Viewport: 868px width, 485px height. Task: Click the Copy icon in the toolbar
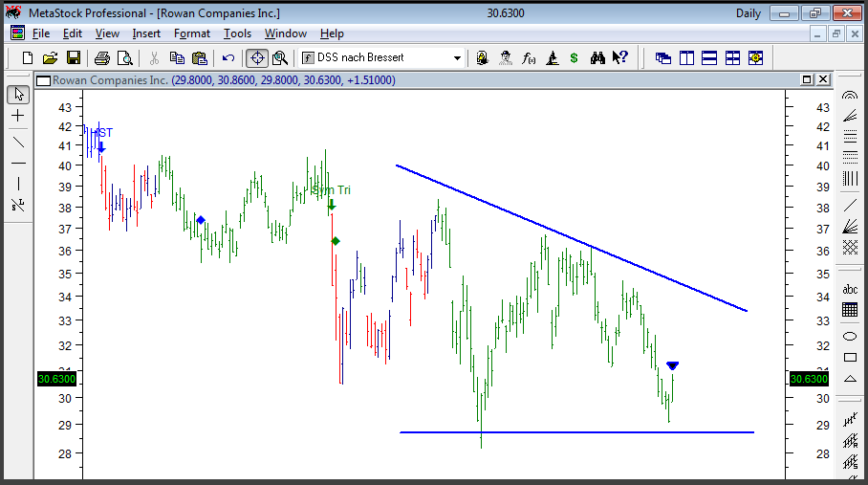[x=177, y=57]
